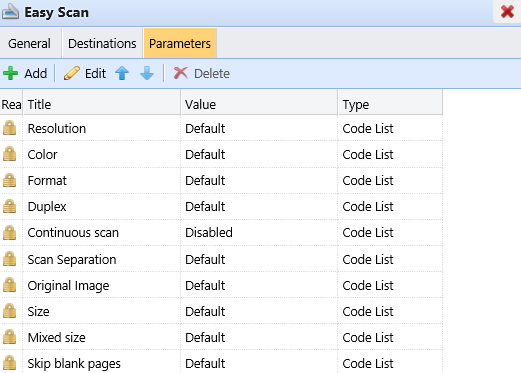The height and width of the screenshot is (373, 521).
Task: Click the Add button label
Action: pyautogui.click(x=36, y=74)
